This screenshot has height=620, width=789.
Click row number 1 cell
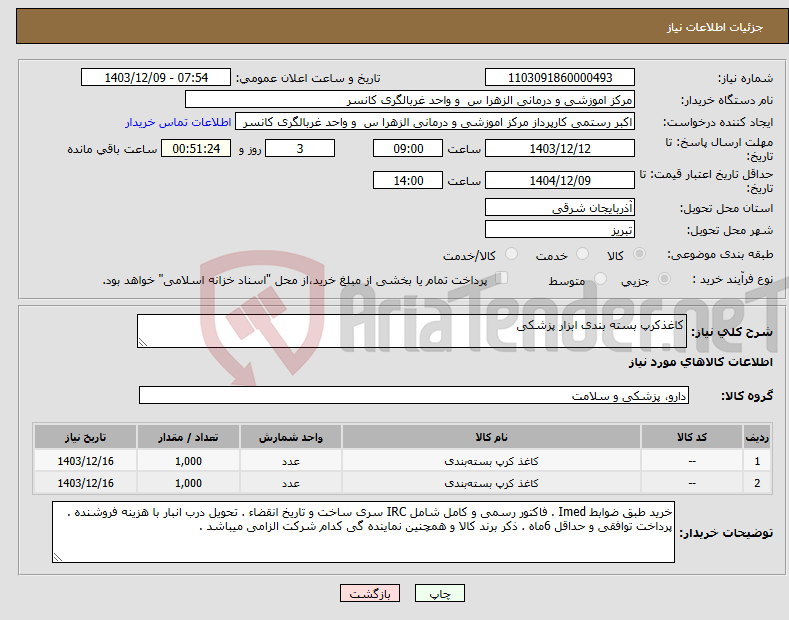pyautogui.click(x=757, y=461)
